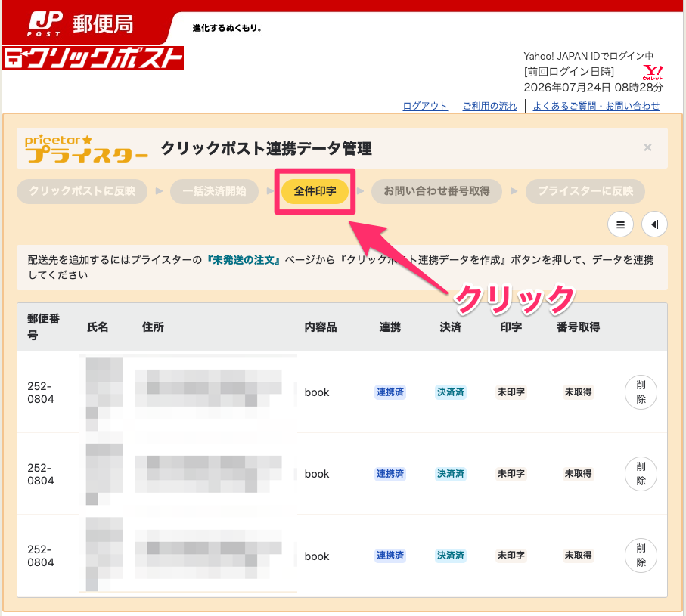Start 一括決済開始 step

tap(214, 191)
